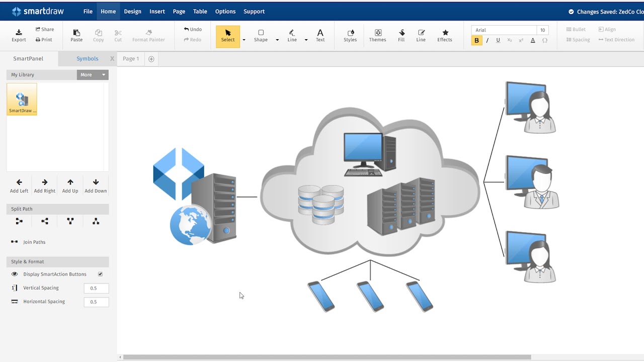Click the Redo button
Viewport: 644px width, 362px height.
click(x=193, y=40)
